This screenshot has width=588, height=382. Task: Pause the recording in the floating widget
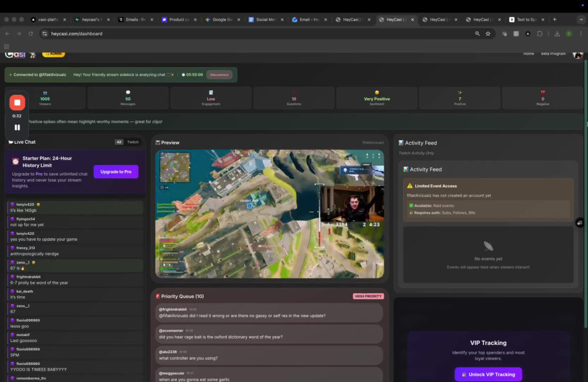click(17, 128)
